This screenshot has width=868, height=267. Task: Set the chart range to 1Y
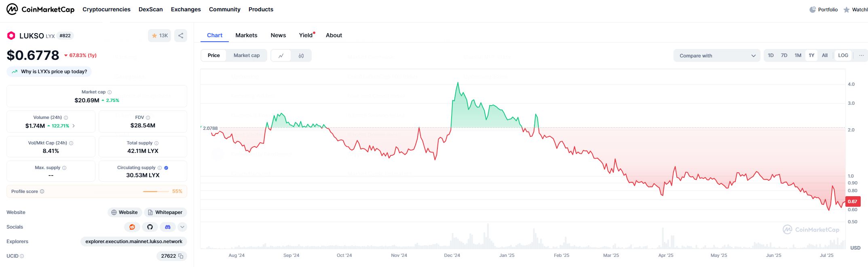(811, 55)
